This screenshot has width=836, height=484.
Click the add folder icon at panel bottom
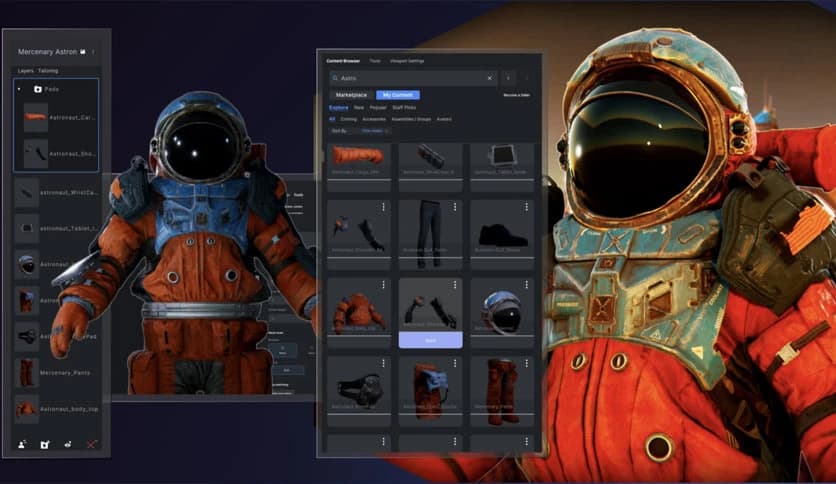click(45, 444)
